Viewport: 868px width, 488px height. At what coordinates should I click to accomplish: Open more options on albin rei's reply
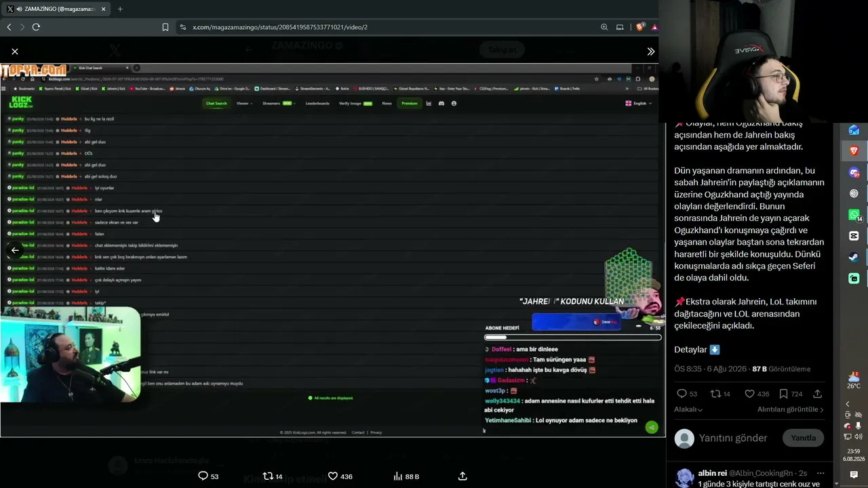point(821,473)
